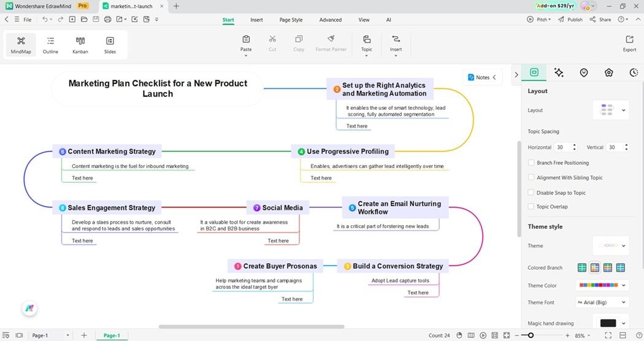Viewport: 644px width, 341px height.
Task: Open the AI sparkle panel tab
Action: (x=559, y=72)
